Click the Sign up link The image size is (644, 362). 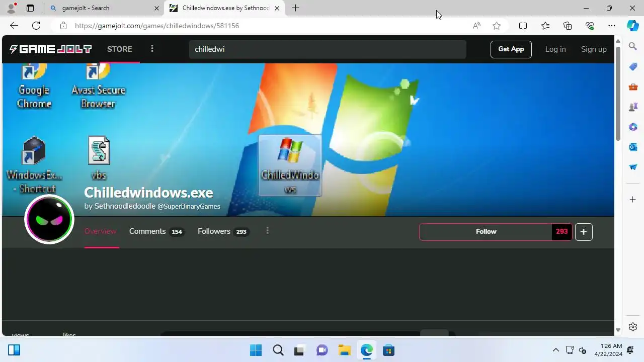click(594, 49)
